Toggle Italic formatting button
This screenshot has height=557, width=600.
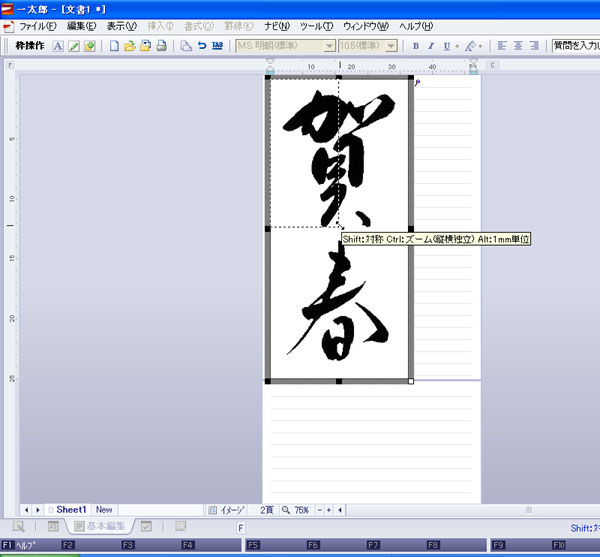pos(430,46)
